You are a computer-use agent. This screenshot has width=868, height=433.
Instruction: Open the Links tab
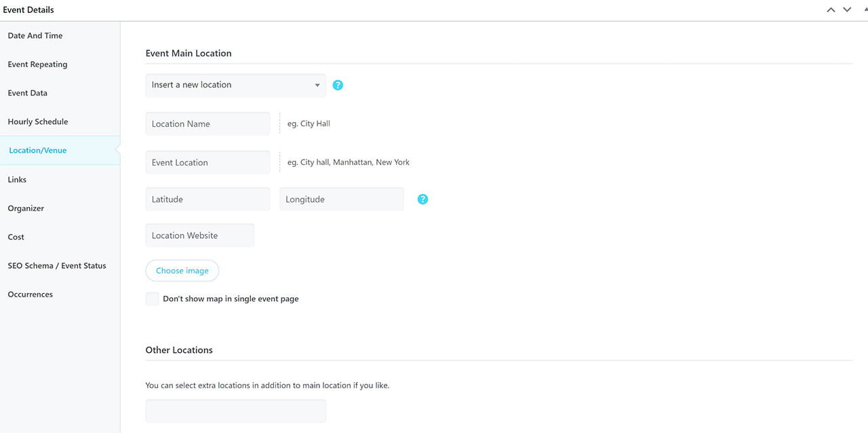click(18, 180)
